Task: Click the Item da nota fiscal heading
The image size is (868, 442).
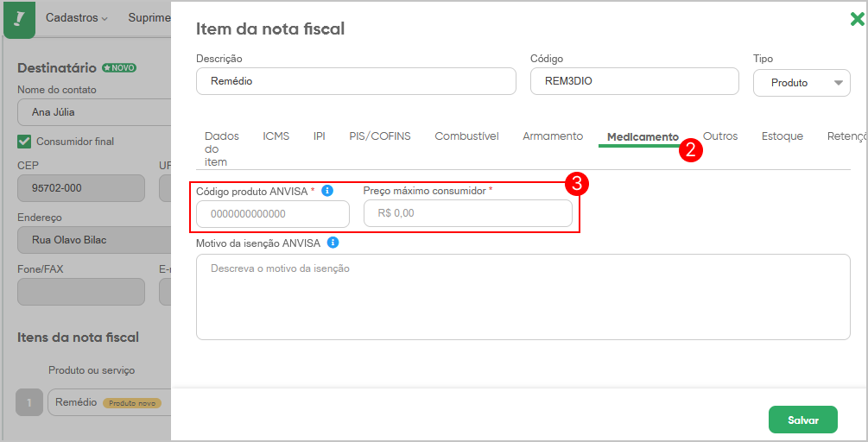Action: pyautogui.click(x=270, y=28)
